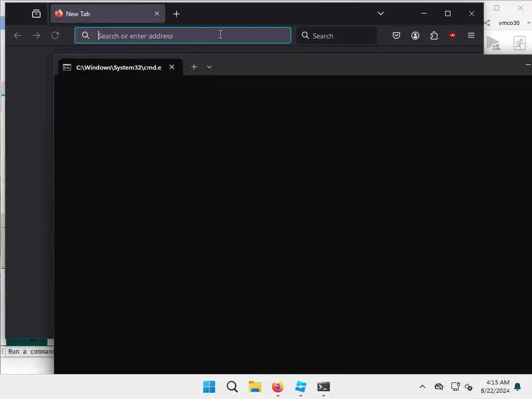This screenshot has width=532, height=399.
Task: Select the cmd.exe terminal tab
Action: (x=120, y=67)
